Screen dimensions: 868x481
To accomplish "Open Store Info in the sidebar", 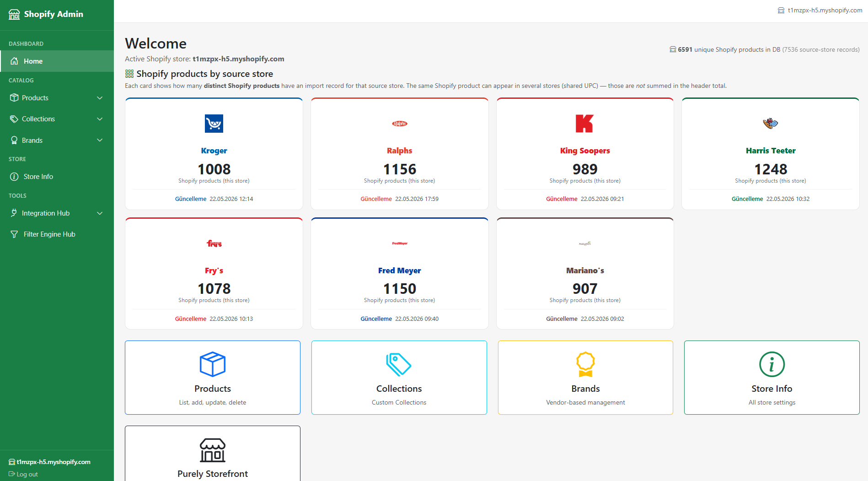I will click(x=57, y=177).
